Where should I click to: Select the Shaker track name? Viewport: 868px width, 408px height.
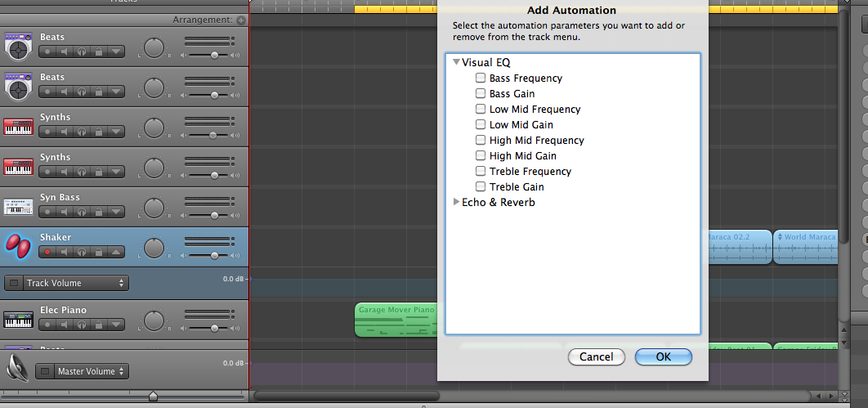pyautogui.click(x=56, y=237)
